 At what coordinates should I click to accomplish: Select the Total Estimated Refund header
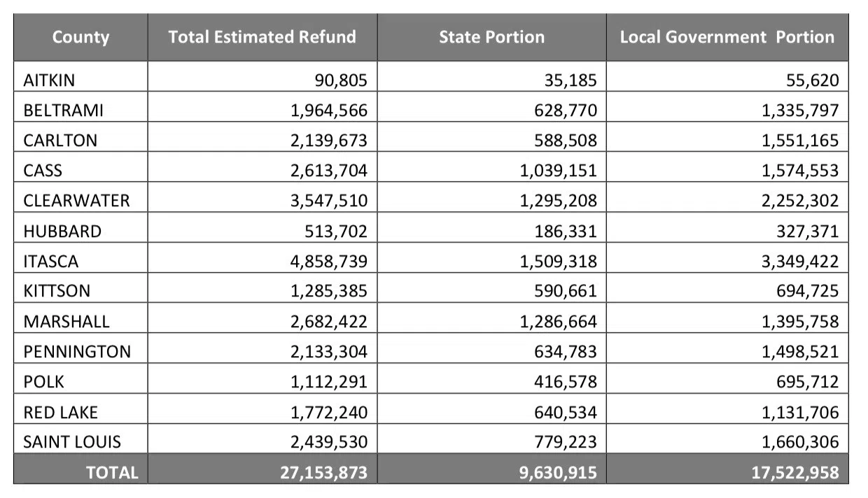point(262,37)
